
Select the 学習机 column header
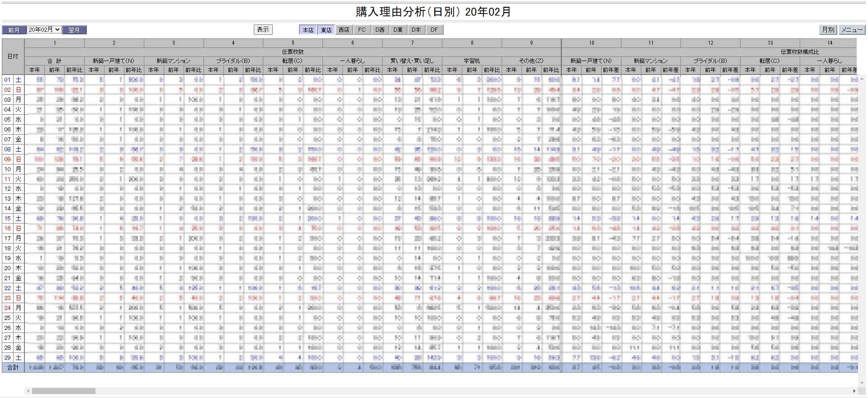click(x=472, y=61)
